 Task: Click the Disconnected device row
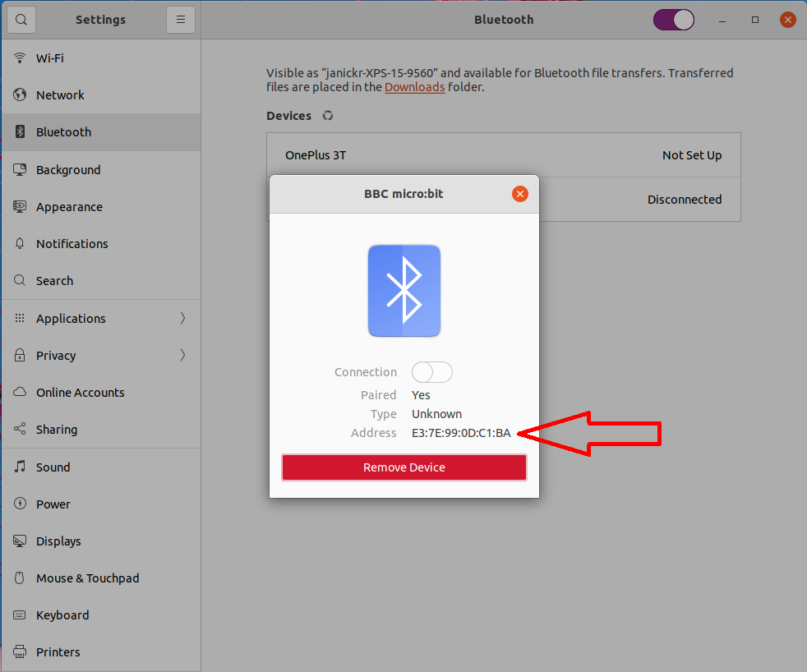[x=639, y=200]
